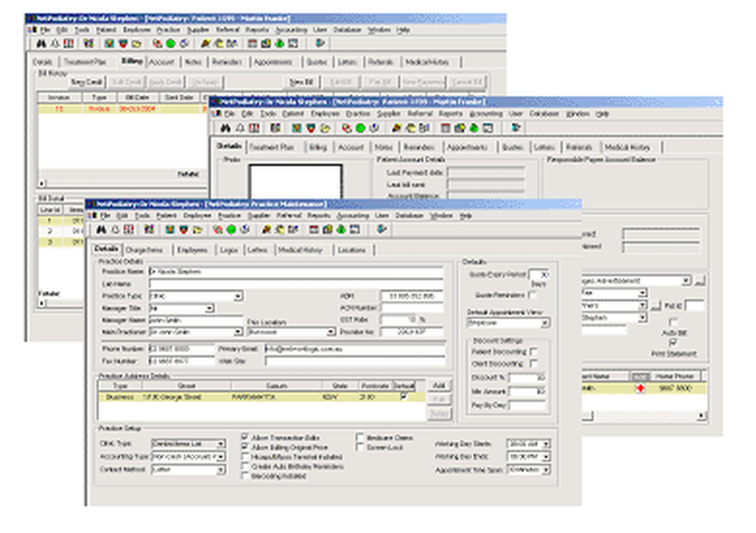756x533 pixels.
Task: Click bell icon in Practice Maintenance toolbar
Action: tap(115, 230)
